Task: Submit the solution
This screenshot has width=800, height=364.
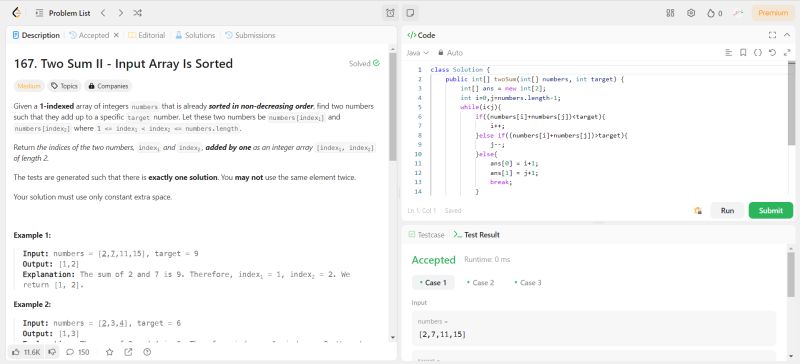Action: pyautogui.click(x=770, y=210)
